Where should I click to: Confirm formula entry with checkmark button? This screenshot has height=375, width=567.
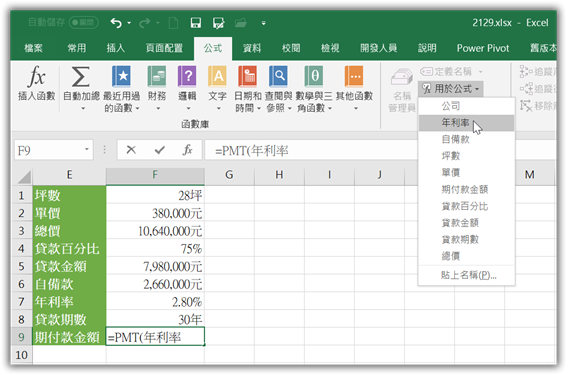159,150
